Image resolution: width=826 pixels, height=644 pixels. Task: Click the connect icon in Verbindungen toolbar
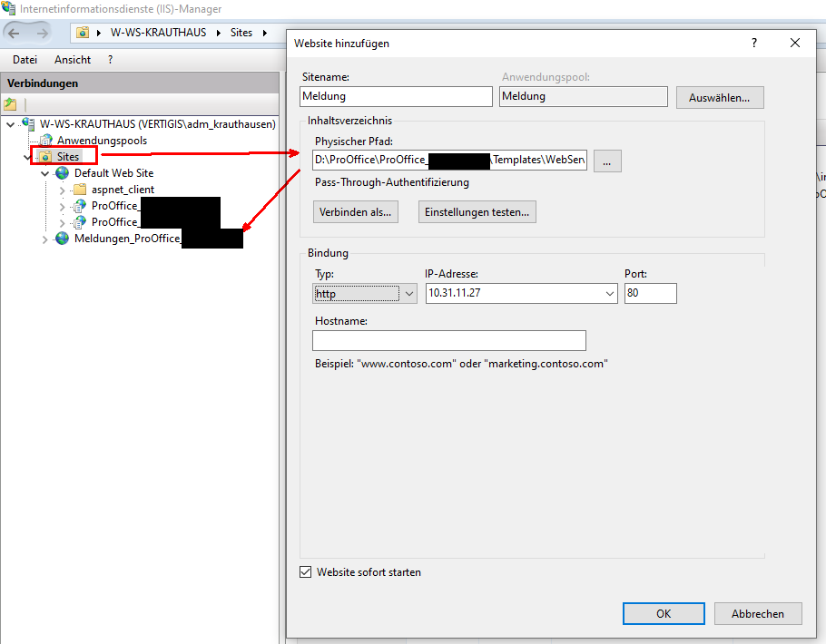click(10, 104)
